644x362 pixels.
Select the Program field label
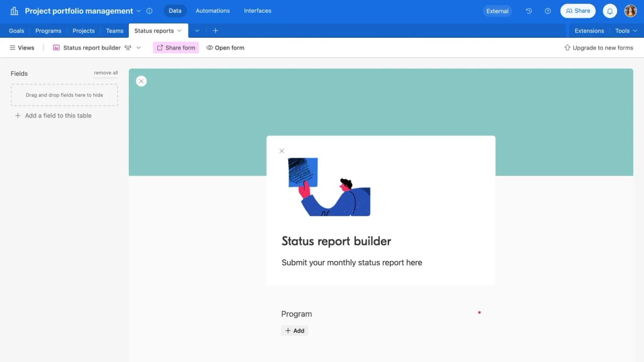(297, 314)
